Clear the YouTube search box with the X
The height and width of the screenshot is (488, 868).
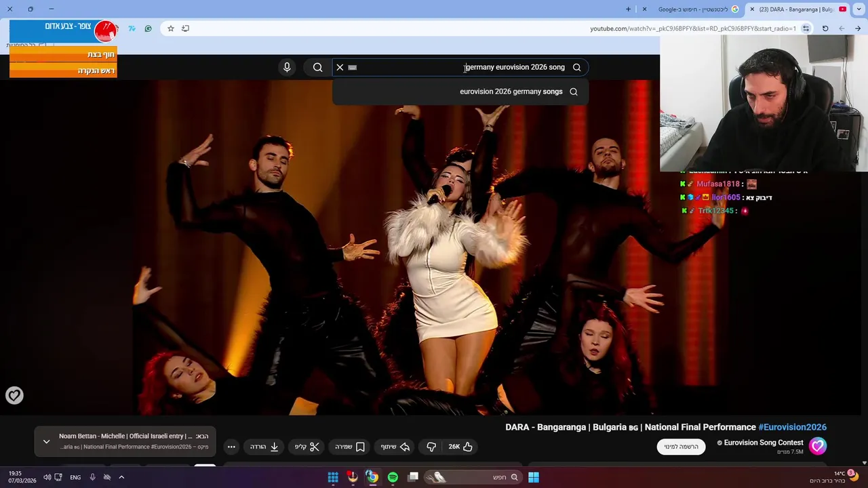point(340,67)
